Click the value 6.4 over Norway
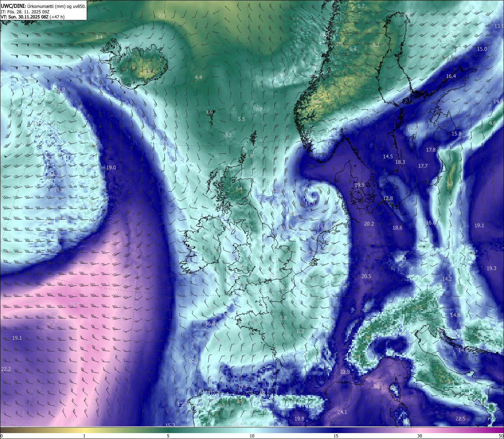This screenshot has height=439, width=504. pos(353,49)
